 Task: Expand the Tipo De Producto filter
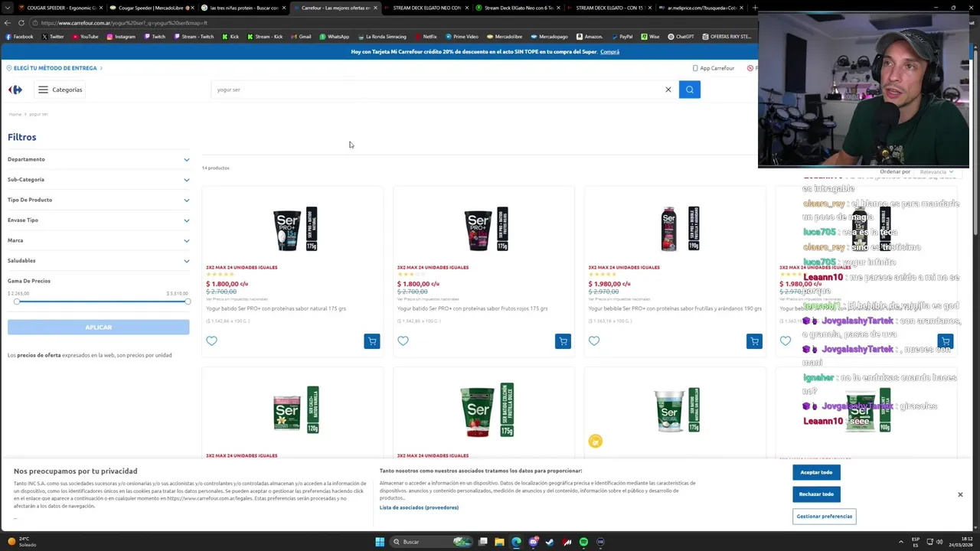pyautogui.click(x=98, y=200)
